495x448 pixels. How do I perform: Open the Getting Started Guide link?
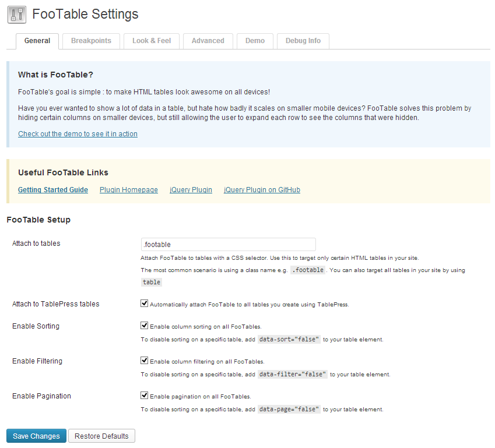click(x=53, y=190)
